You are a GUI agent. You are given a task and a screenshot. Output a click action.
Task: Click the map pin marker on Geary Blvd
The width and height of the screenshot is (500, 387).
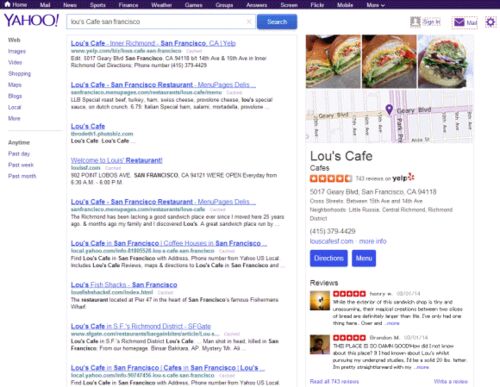389,109
